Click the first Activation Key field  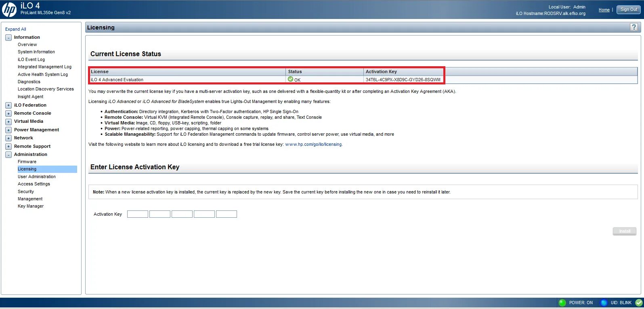point(138,214)
